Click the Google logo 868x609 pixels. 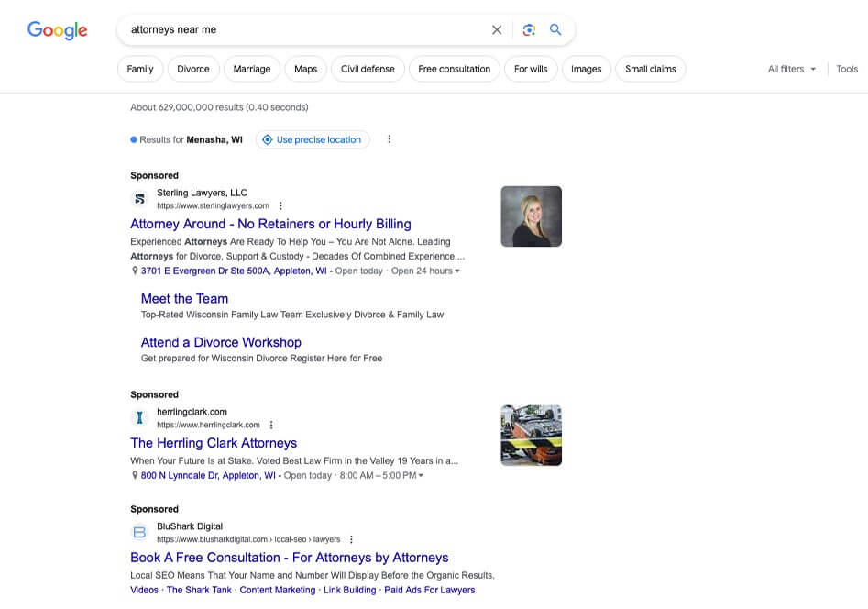click(57, 29)
